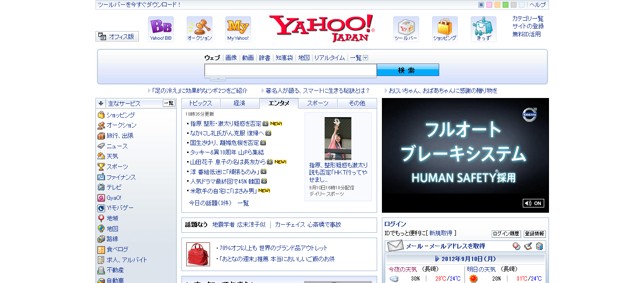644x283 pixels.
Task: Select the 動画 search type
Action: (248, 58)
